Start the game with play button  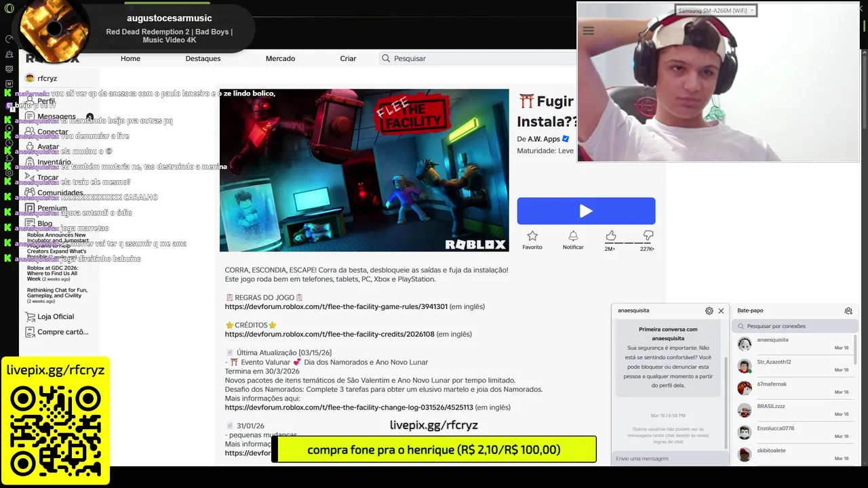[x=586, y=211]
